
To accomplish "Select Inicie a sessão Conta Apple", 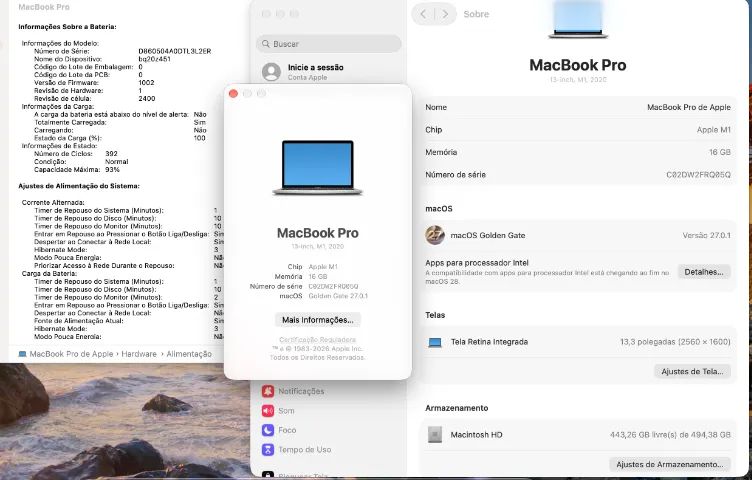I will pyautogui.click(x=315, y=72).
